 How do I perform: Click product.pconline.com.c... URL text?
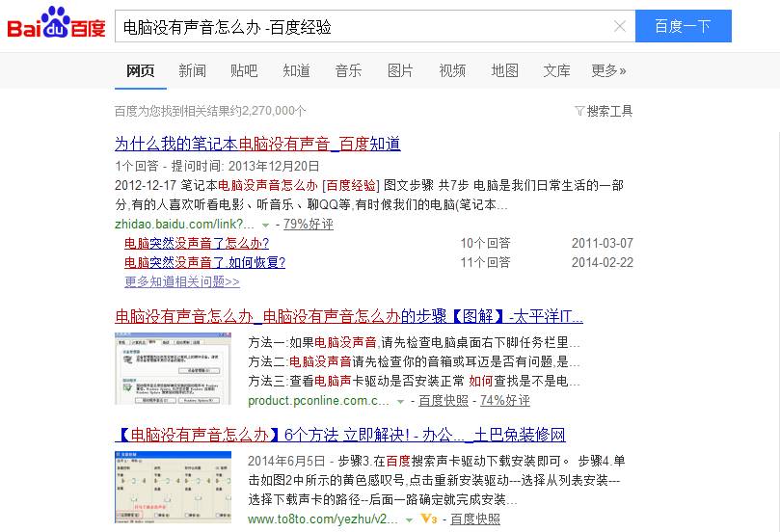[x=318, y=401]
